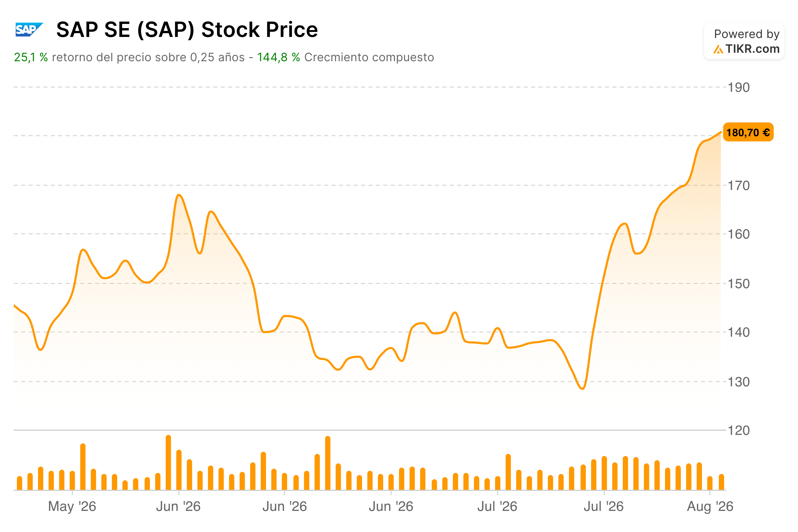Click the 120 price axis label
The image size is (798, 532).
[739, 431]
